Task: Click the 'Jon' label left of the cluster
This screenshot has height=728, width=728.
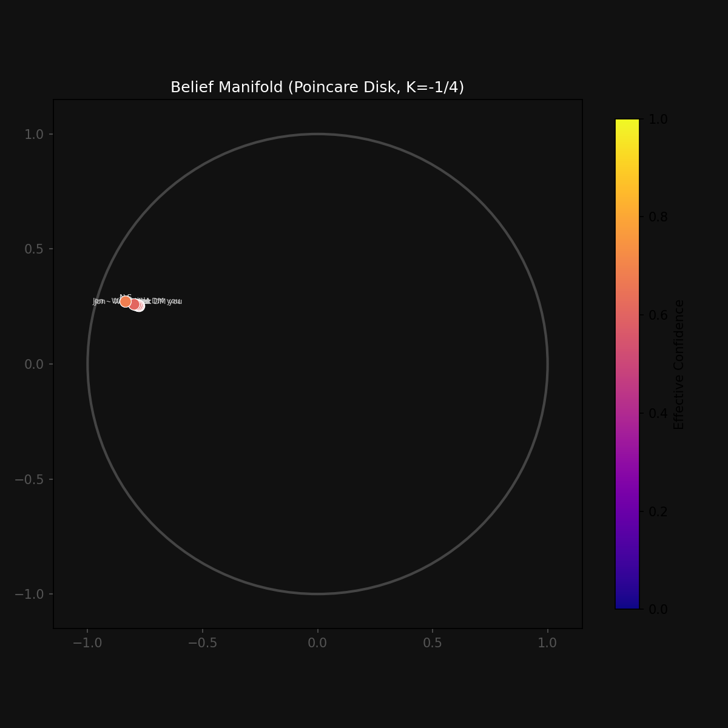Action: (x=98, y=302)
